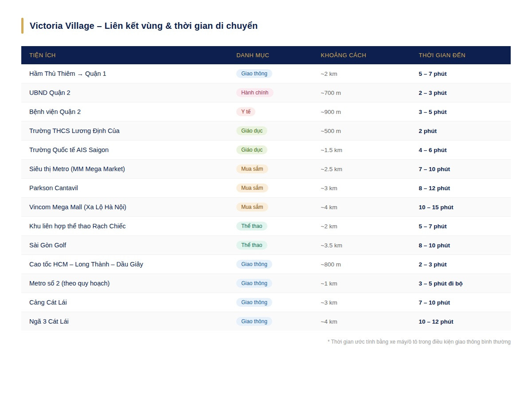Image resolution: width=532 pixels, height=399 pixels.
Task: Click the Giao thông badge for Cảng Cát Lái
Action: click(254, 302)
